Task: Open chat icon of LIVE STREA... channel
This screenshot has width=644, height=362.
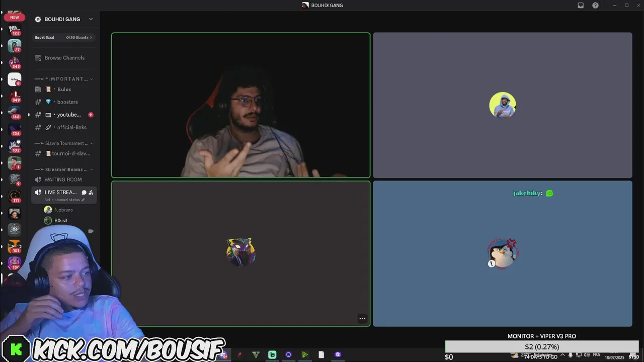Action: 84,193
